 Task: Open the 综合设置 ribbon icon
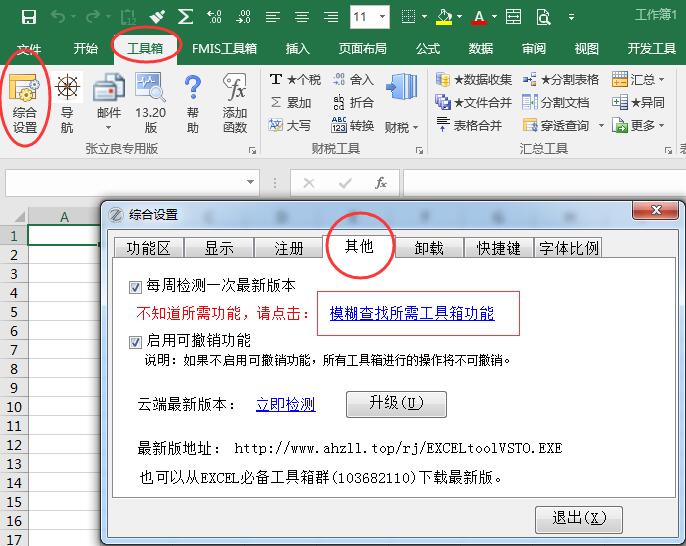(24, 103)
